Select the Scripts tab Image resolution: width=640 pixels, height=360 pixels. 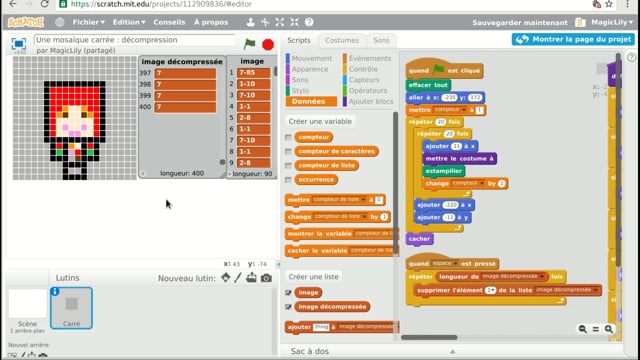coord(299,40)
